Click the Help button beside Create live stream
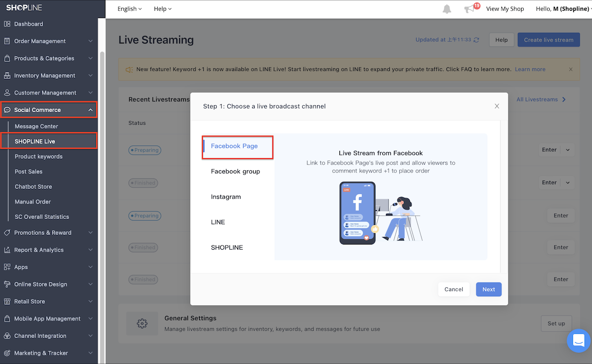Image resolution: width=592 pixels, height=364 pixels. (501, 40)
